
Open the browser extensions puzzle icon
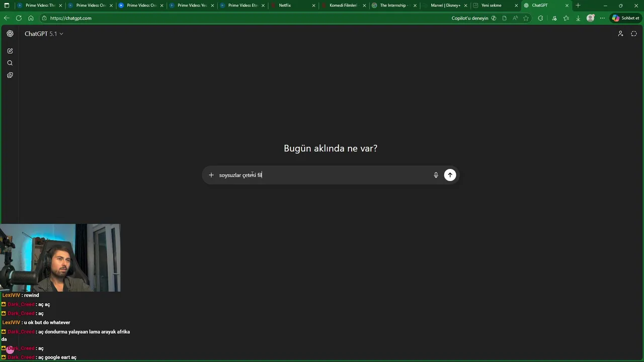[540, 18]
